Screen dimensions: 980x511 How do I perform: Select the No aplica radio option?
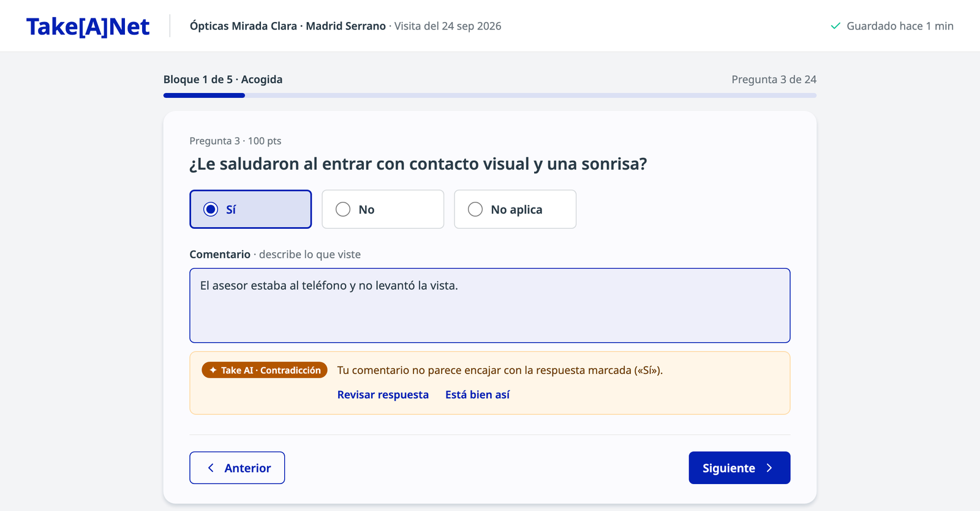515,209
